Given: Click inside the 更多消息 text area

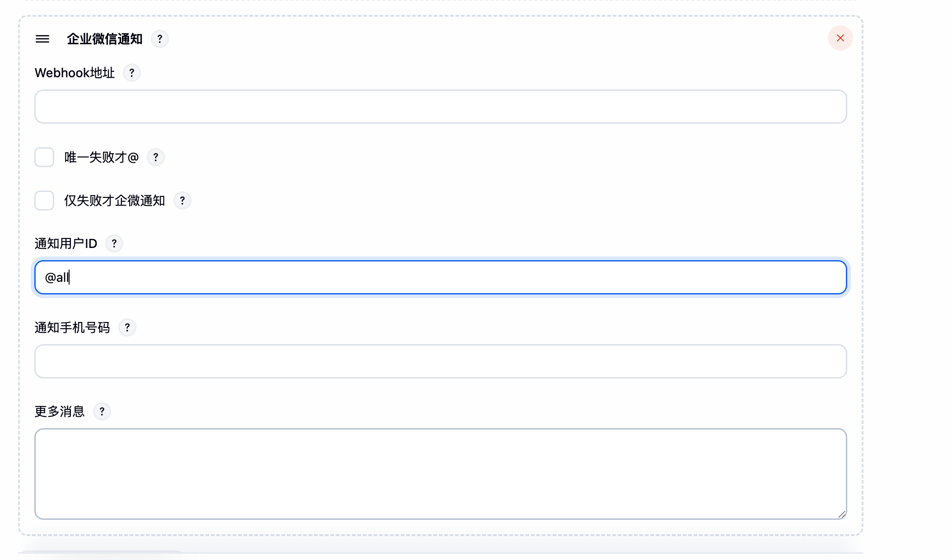Looking at the screenshot, I should coord(440,474).
